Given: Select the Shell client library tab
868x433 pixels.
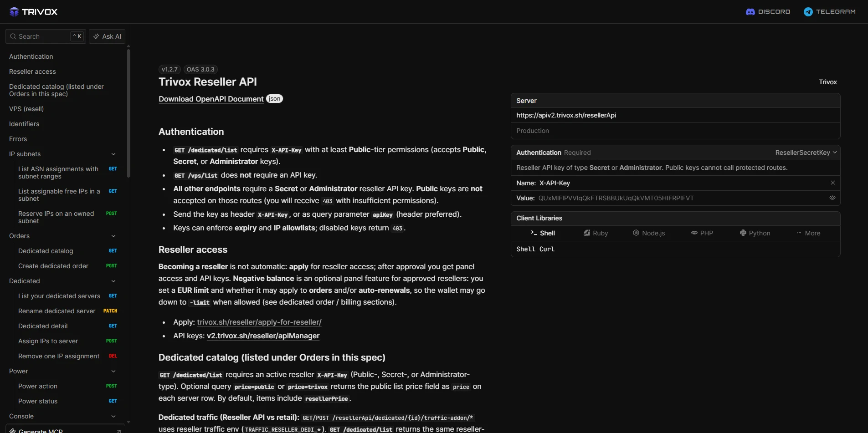Looking at the screenshot, I should (543, 233).
